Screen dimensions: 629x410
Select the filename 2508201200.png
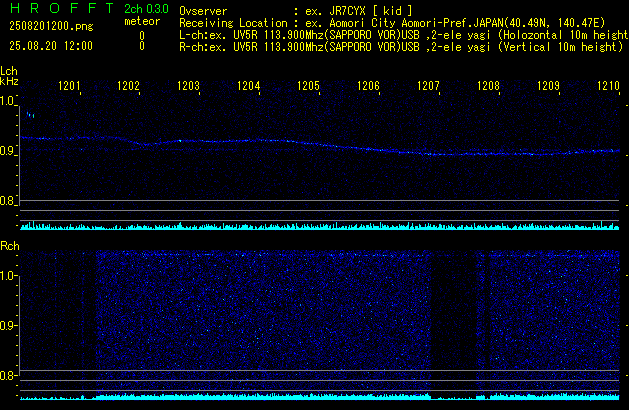pyautogui.click(x=51, y=26)
